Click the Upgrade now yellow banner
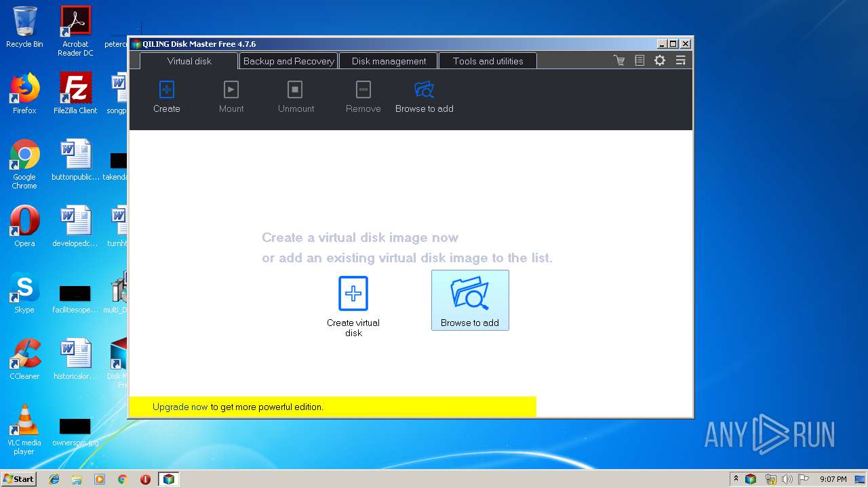Viewport: 868px width, 488px height. pos(332,407)
